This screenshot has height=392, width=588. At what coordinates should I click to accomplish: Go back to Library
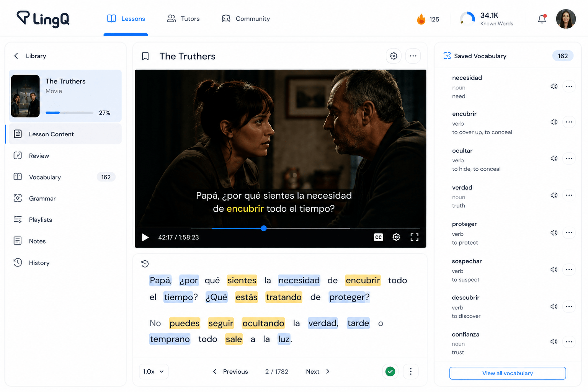(x=30, y=56)
